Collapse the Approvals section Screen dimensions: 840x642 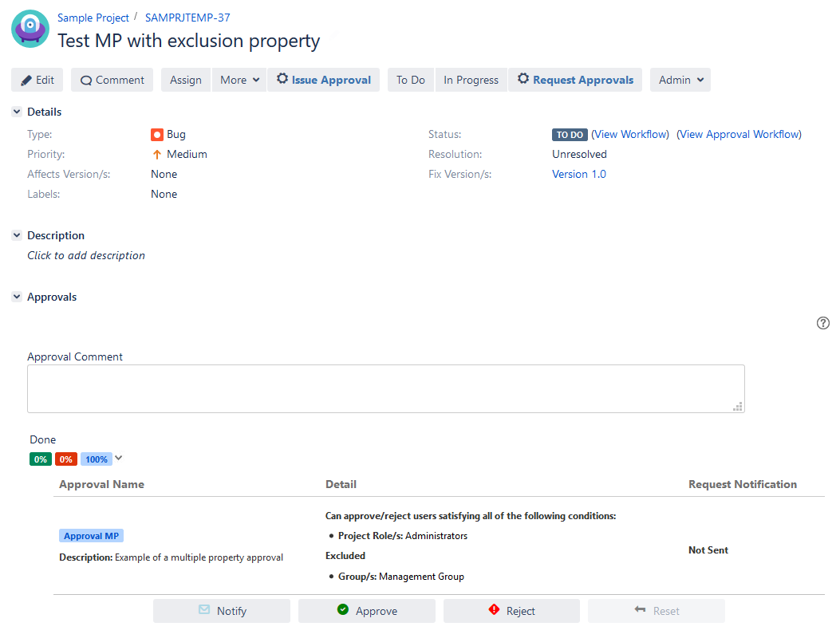point(17,297)
